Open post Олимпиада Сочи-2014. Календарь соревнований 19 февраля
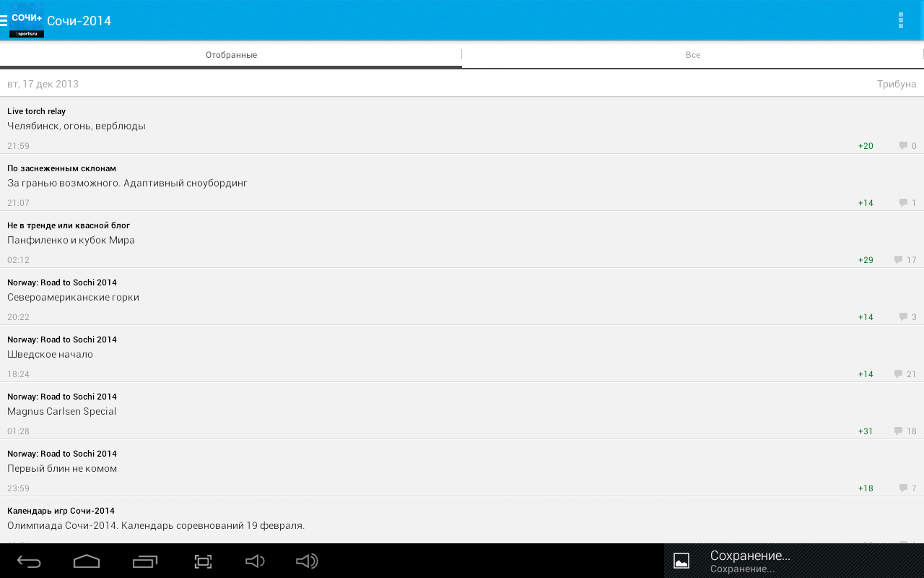The height and width of the screenshot is (578, 924). (462, 520)
